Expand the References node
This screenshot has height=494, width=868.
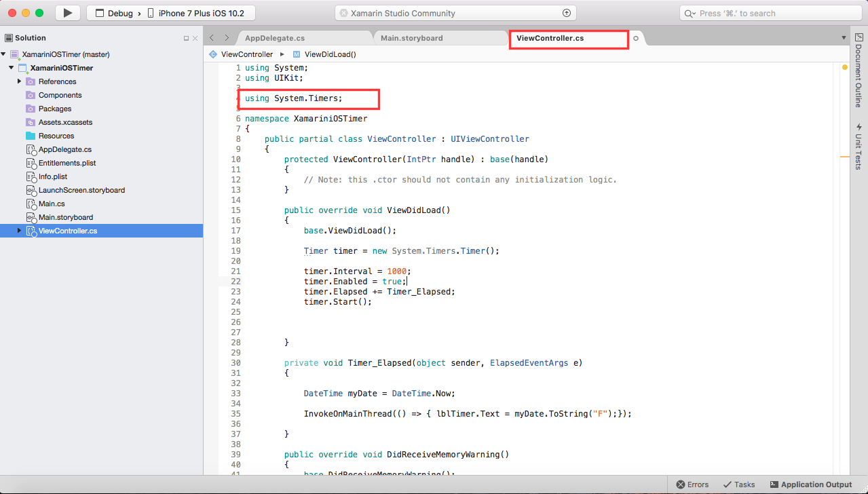[20, 81]
